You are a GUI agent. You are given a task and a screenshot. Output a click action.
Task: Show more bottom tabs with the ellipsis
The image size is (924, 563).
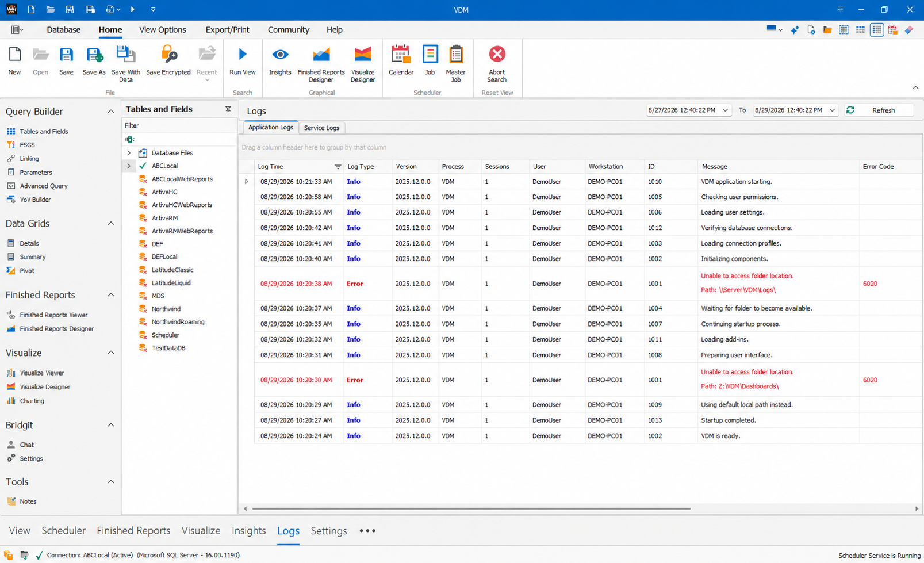367,531
